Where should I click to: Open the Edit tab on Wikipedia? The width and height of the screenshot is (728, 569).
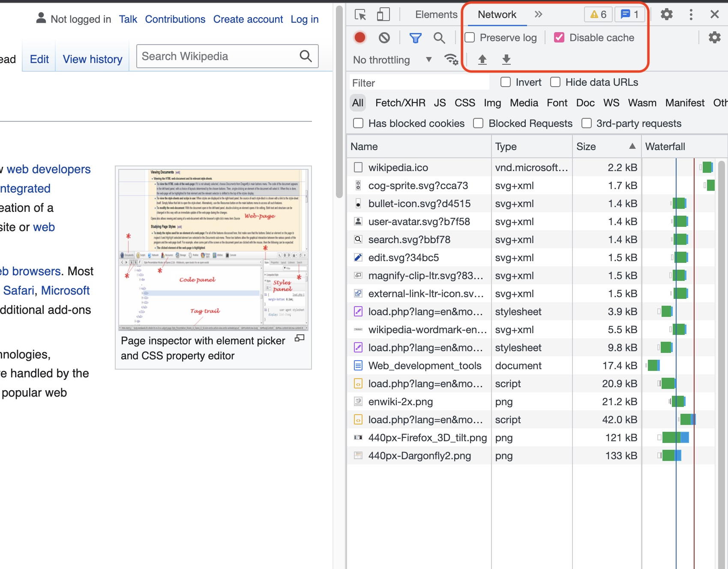39,59
